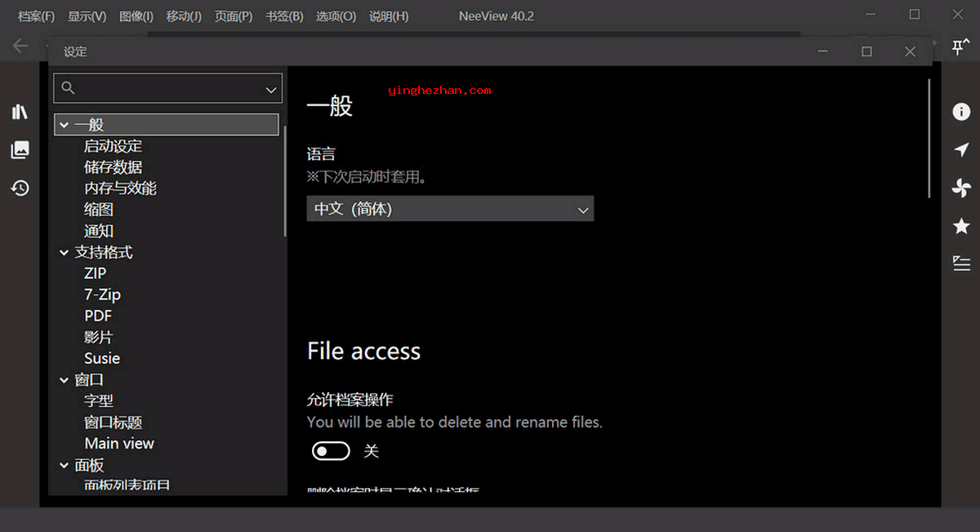Select Main view in settings tree

coord(119,444)
